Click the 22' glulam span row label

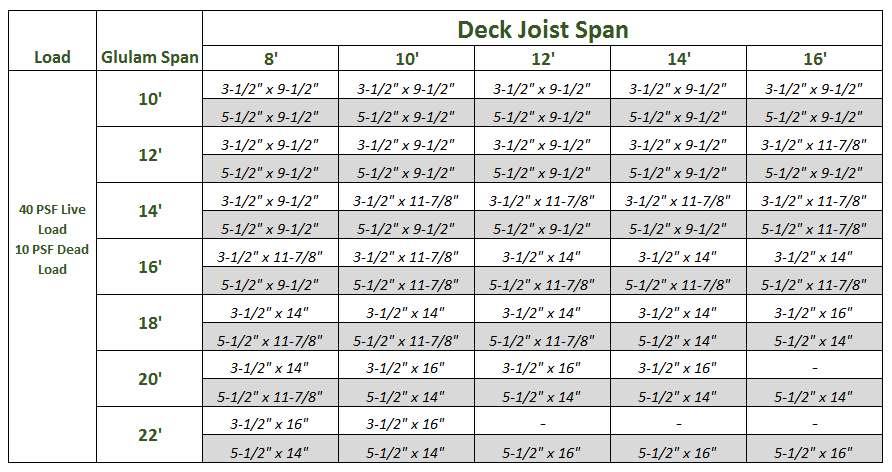pyautogui.click(x=150, y=436)
